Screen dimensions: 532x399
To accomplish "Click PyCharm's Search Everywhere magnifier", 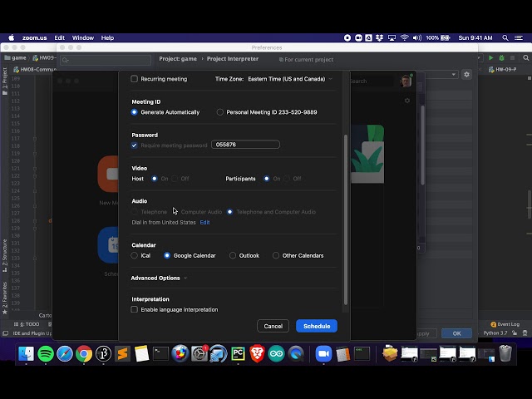I will 526,57.
